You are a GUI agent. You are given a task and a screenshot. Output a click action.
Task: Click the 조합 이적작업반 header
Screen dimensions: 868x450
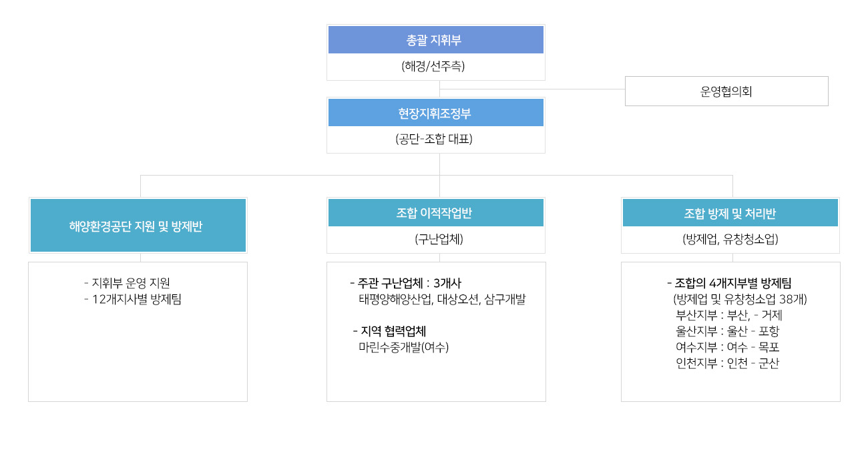[436, 213]
